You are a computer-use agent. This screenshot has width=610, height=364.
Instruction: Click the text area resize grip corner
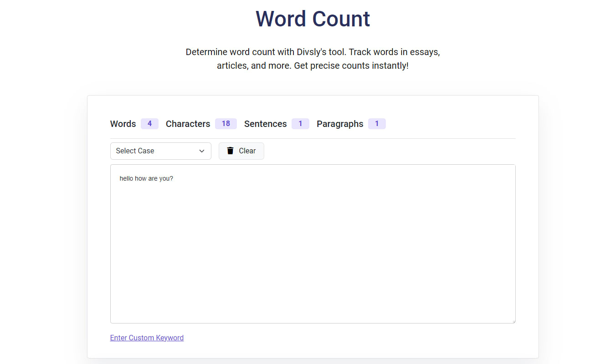[513, 321]
